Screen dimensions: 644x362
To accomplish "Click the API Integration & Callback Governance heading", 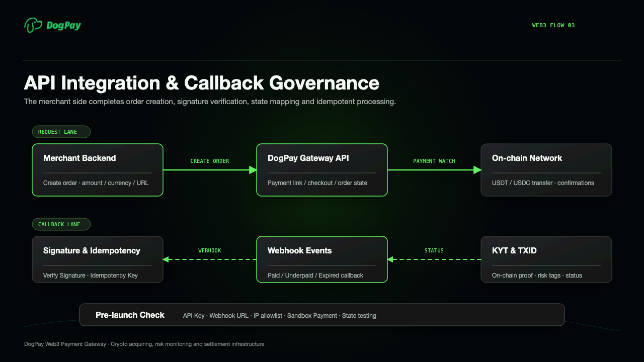I will click(x=202, y=83).
